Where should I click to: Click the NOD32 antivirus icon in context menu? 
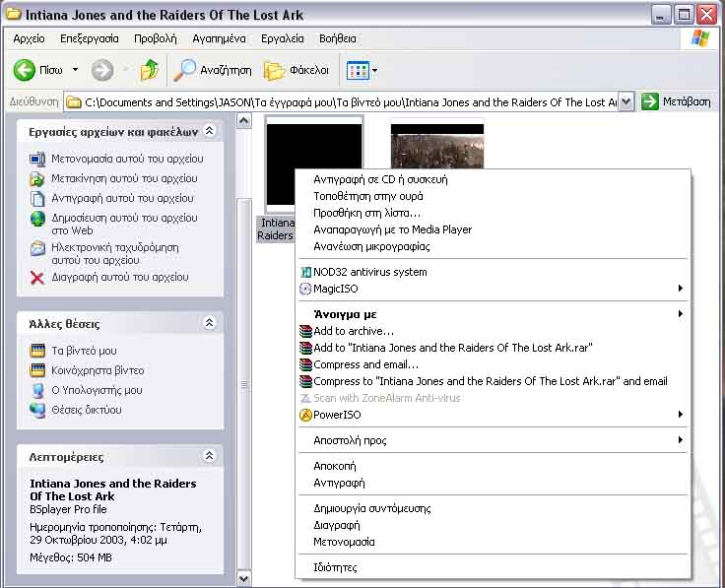tap(305, 272)
